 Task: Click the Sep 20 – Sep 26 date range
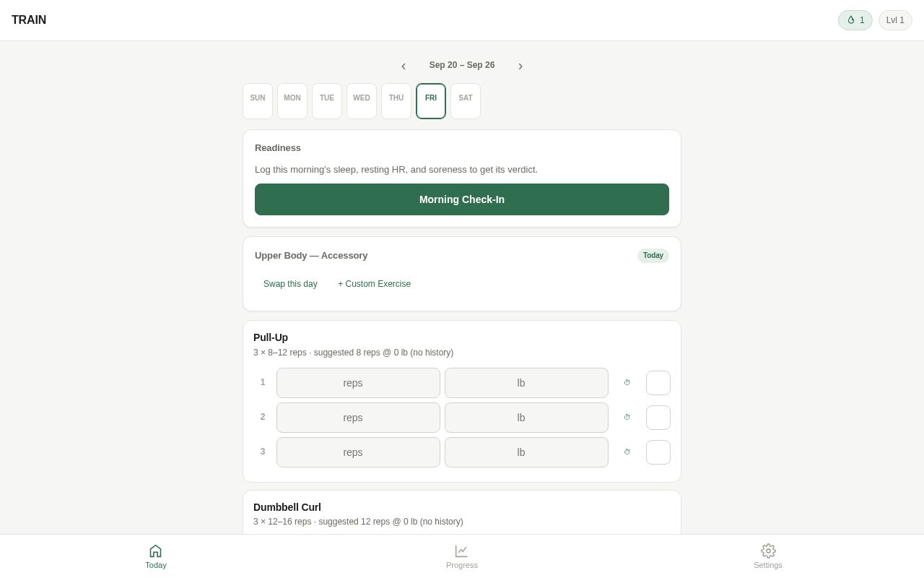[x=462, y=65]
